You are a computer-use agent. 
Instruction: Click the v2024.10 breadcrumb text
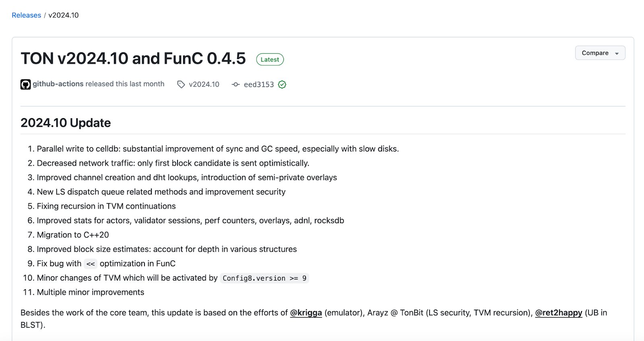64,15
